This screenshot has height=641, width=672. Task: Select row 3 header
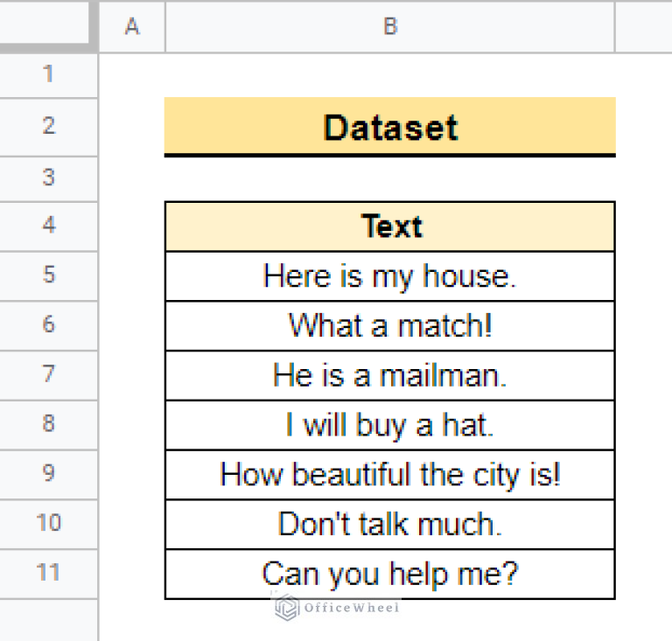coord(48,178)
